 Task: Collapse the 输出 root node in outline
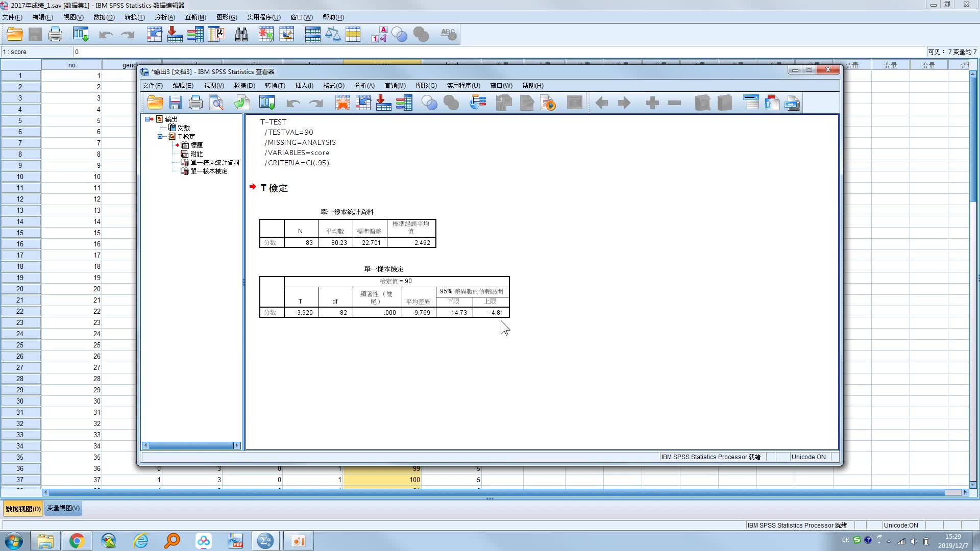[x=147, y=119]
